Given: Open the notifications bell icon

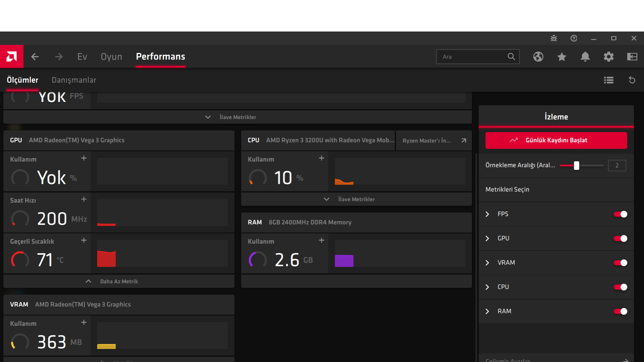Looking at the screenshot, I should (x=585, y=57).
